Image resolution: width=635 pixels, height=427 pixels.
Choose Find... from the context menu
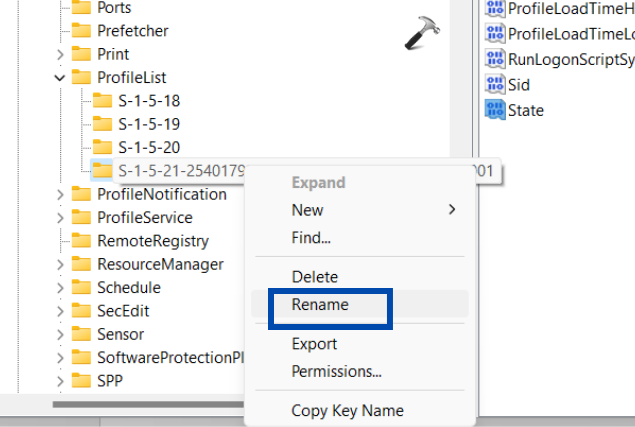360,237
